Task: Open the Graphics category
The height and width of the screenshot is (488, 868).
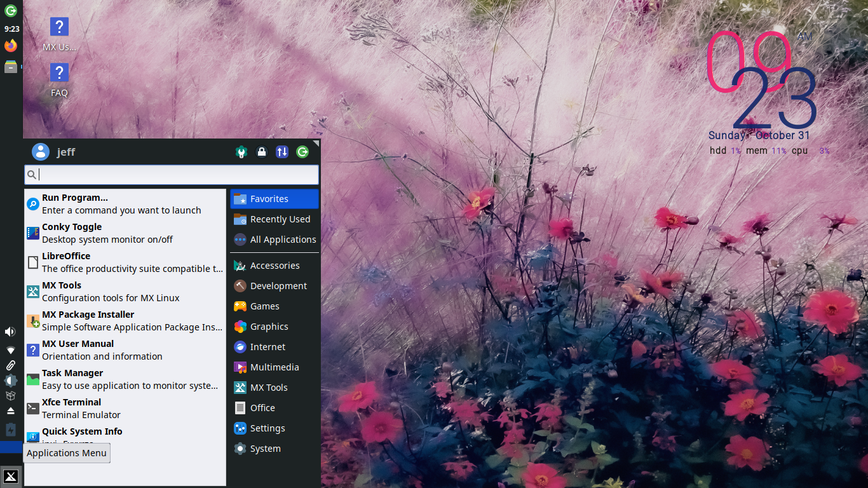Action: 275,327
